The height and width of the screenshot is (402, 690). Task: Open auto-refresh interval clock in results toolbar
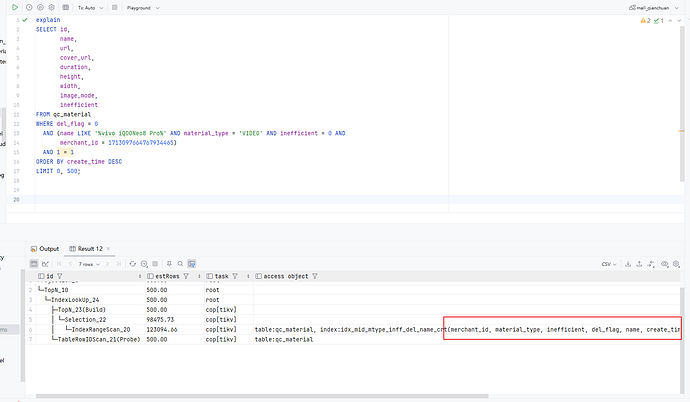click(x=144, y=264)
